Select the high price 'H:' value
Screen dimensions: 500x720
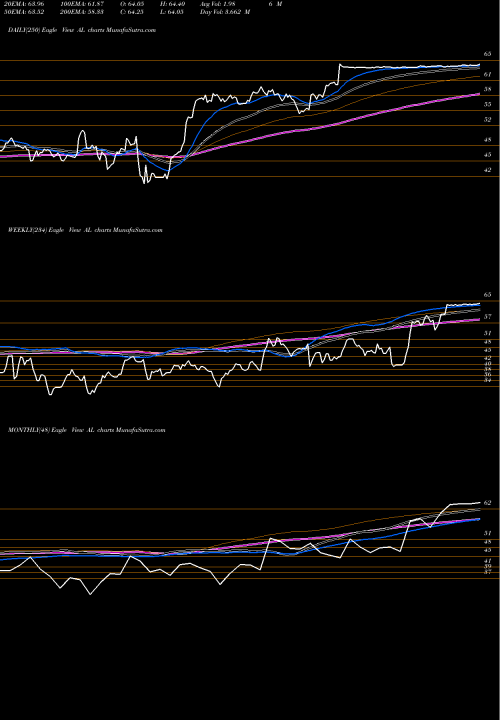click(x=173, y=4)
